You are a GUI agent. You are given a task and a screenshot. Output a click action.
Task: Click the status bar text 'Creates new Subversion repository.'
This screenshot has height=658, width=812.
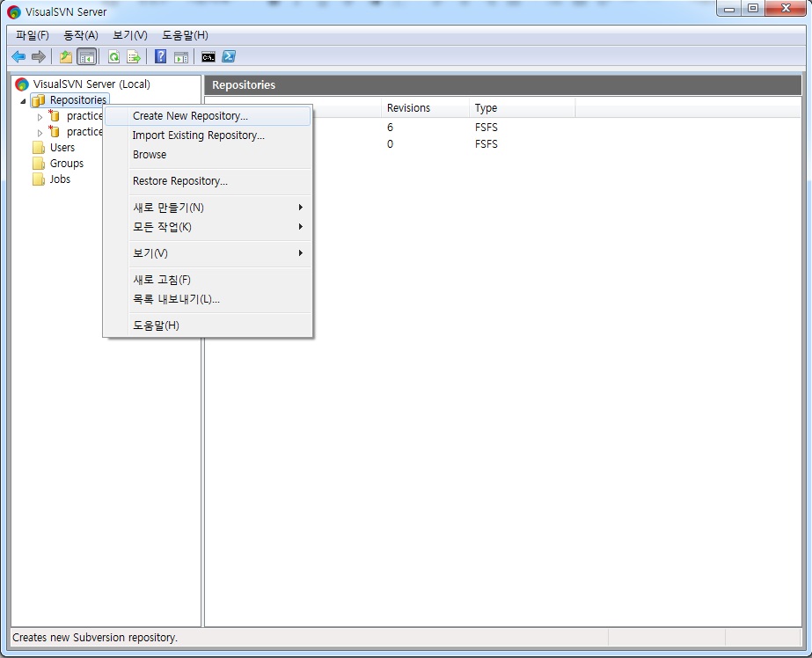[x=95, y=637]
